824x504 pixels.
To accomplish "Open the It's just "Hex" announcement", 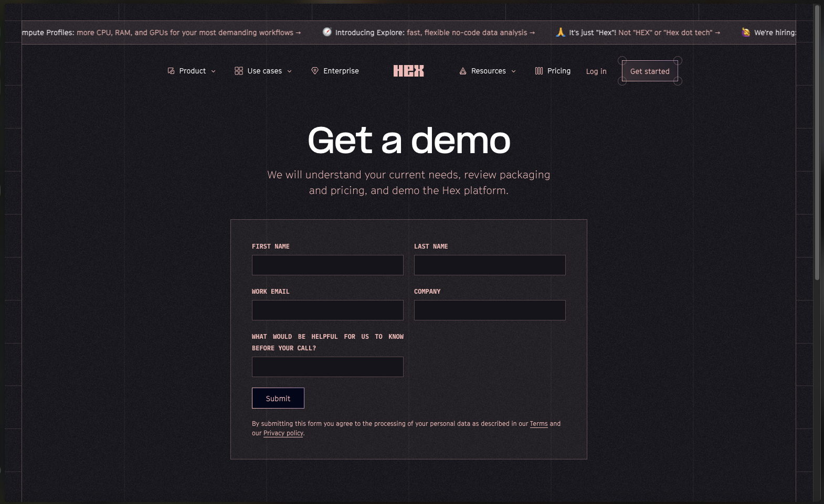I will pyautogui.click(x=638, y=33).
